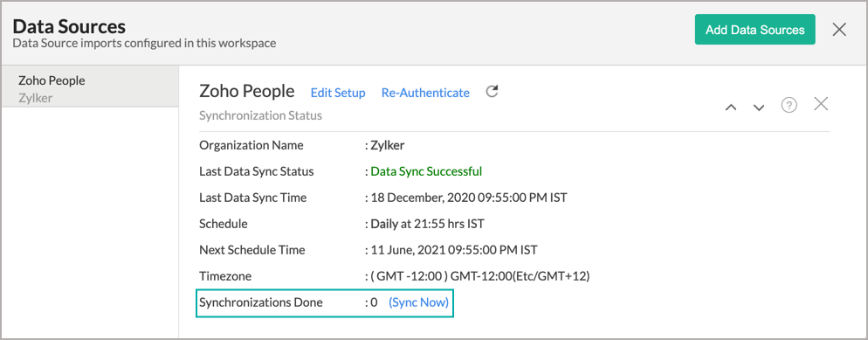The image size is (868, 340).
Task: Click the Daily at 21:55 hrs schedule value
Action: pos(427,224)
